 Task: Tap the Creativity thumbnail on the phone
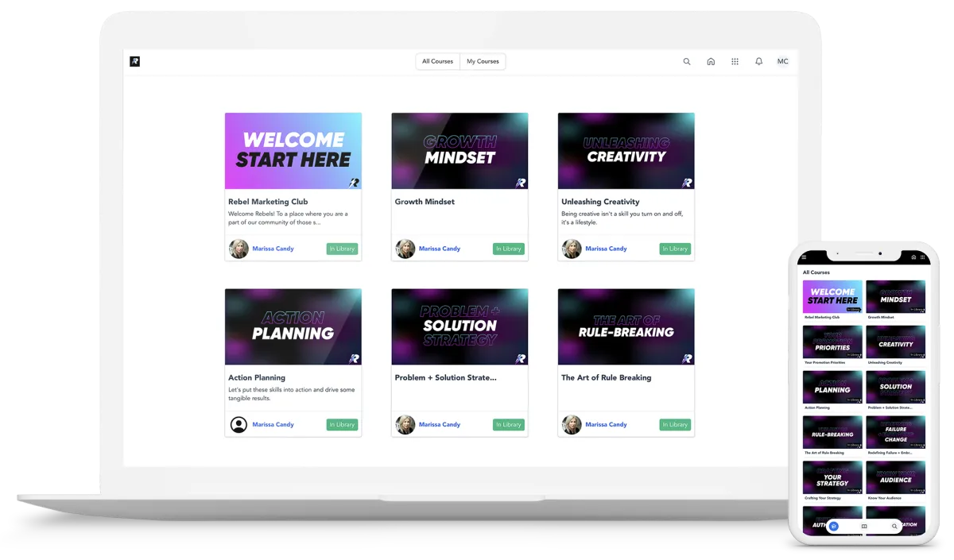click(896, 342)
